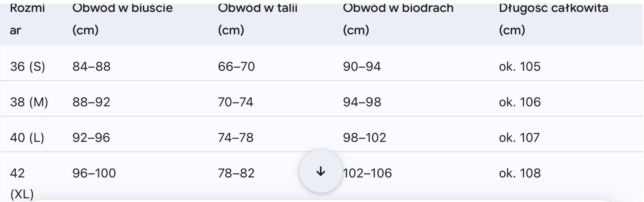Click the 66–70 waist value

pos(236,66)
